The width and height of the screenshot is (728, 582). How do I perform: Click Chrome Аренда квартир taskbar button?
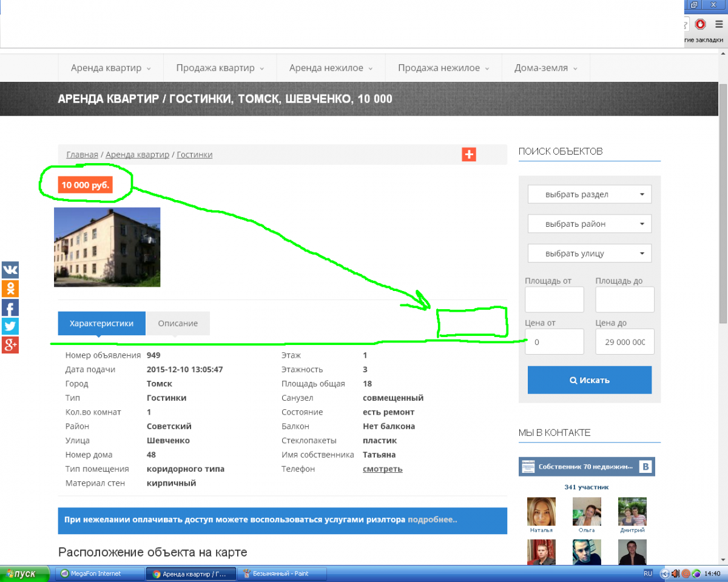click(x=190, y=574)
